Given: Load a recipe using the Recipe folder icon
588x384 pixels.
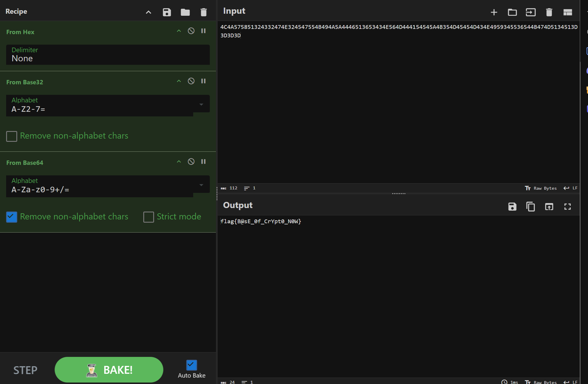Looking at the screenshot, I should pos(185,12).
